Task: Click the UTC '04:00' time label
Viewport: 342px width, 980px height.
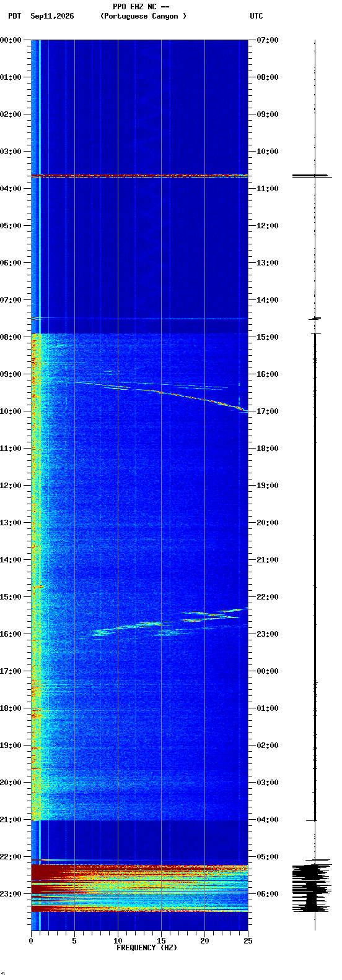Action: [268, 820]
